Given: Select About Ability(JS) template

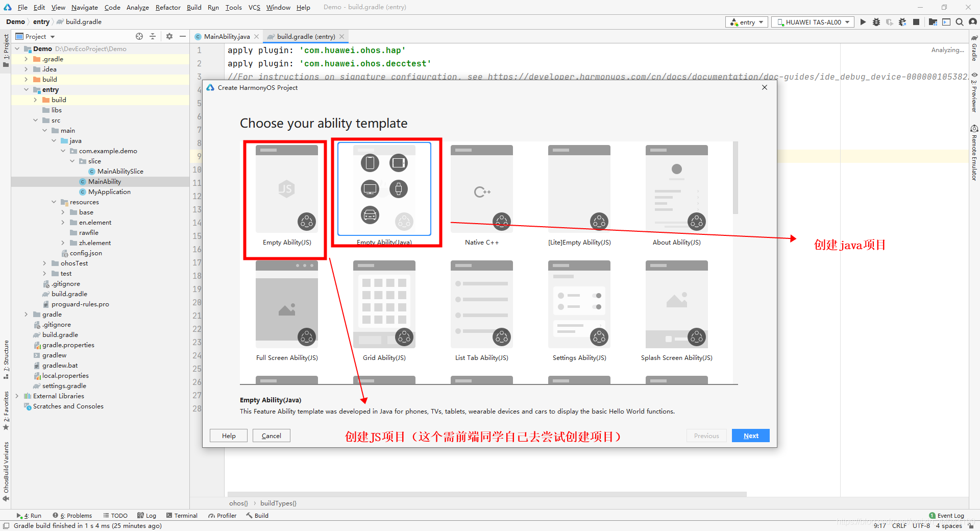Looking at the screenshot, I should pyautogui.click(x=677, y=196).
